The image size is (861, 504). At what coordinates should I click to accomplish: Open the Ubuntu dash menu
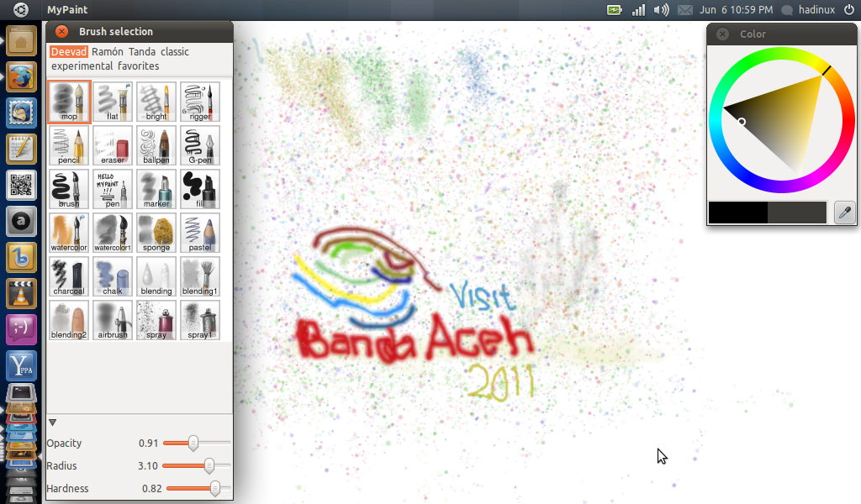click(x=21, y=10)
